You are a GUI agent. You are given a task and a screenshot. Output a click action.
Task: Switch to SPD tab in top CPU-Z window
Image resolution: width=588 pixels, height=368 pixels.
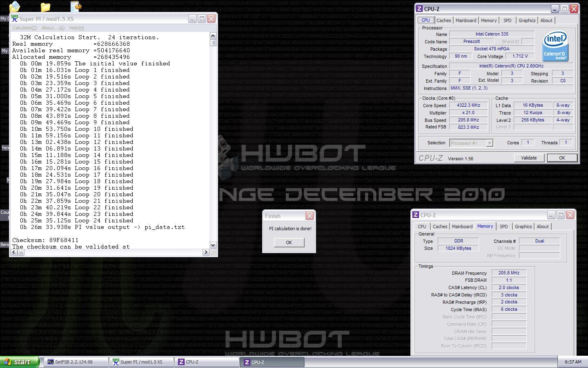(507, 20)
